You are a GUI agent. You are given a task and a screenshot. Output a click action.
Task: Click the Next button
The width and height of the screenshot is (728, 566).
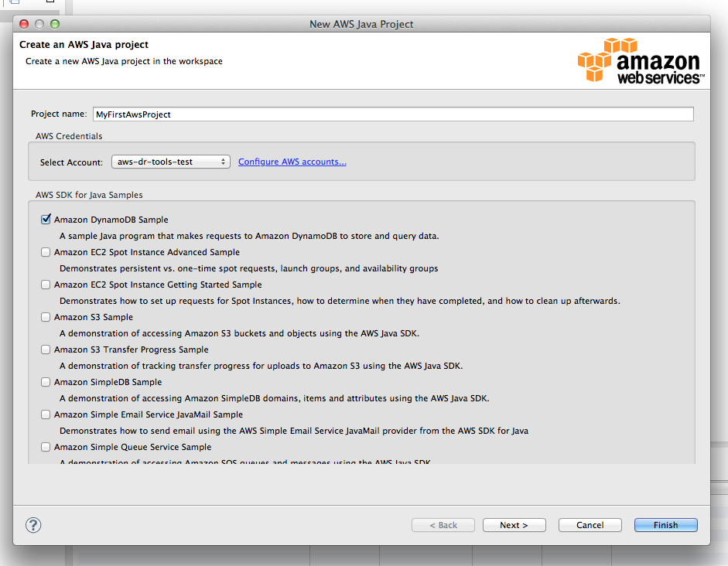coord(514,525)
